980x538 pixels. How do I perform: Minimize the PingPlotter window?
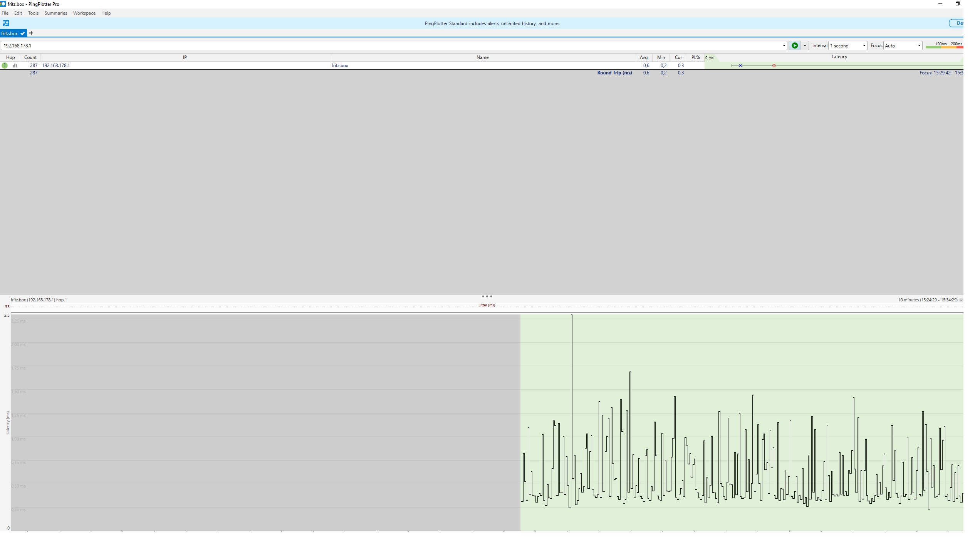[x=940, y=4]
